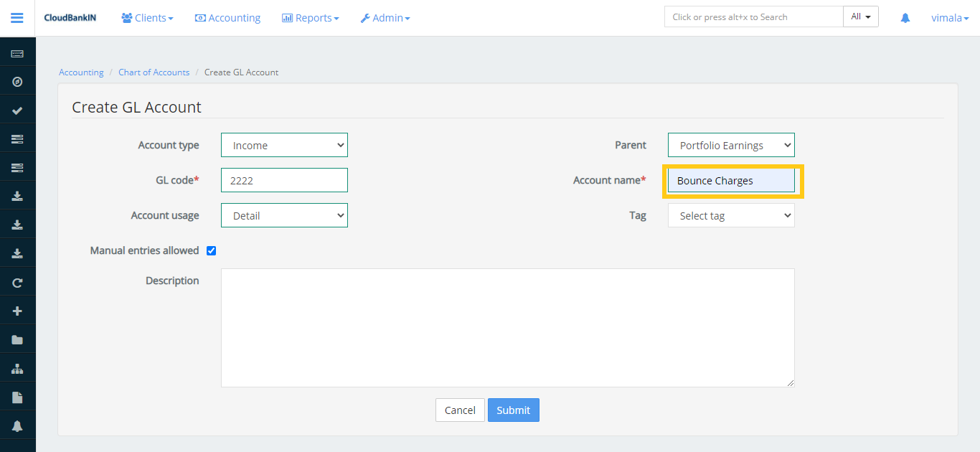Click the refresh icon in the sidebar
This screenshot has width=980, height=452.
click(17, 283)
